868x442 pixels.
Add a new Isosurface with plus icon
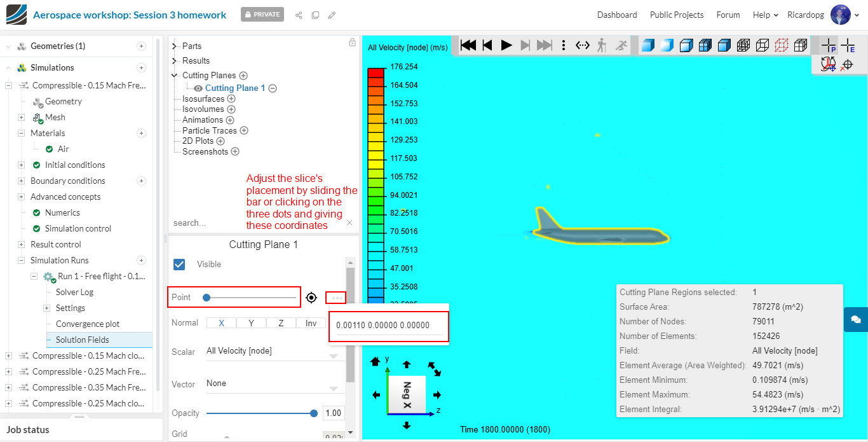tap(231, 99)
